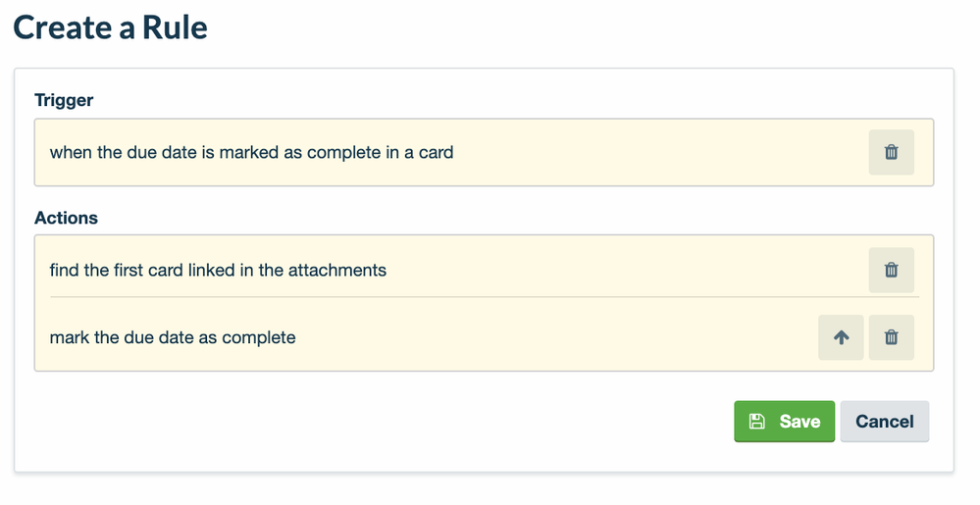Select the 'when the due date is marked' trigger text
The height and width of the screenshot is (505, 980).
[x=251, y=152]
